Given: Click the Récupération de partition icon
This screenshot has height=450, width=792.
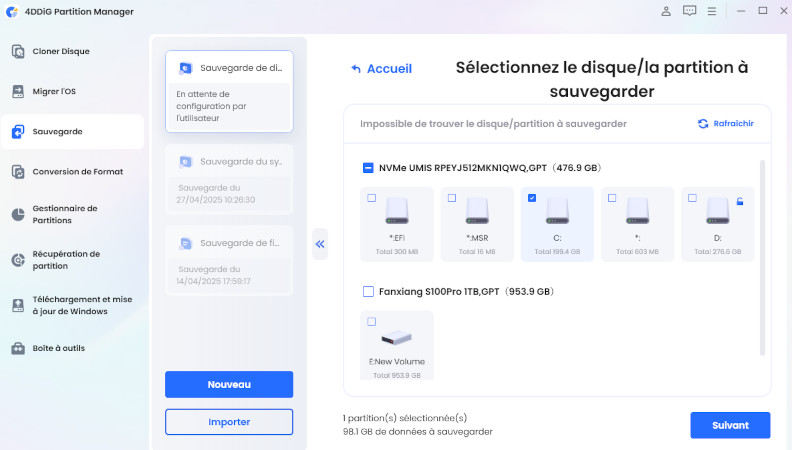Looking at the screenshot, I should (18, 260).
